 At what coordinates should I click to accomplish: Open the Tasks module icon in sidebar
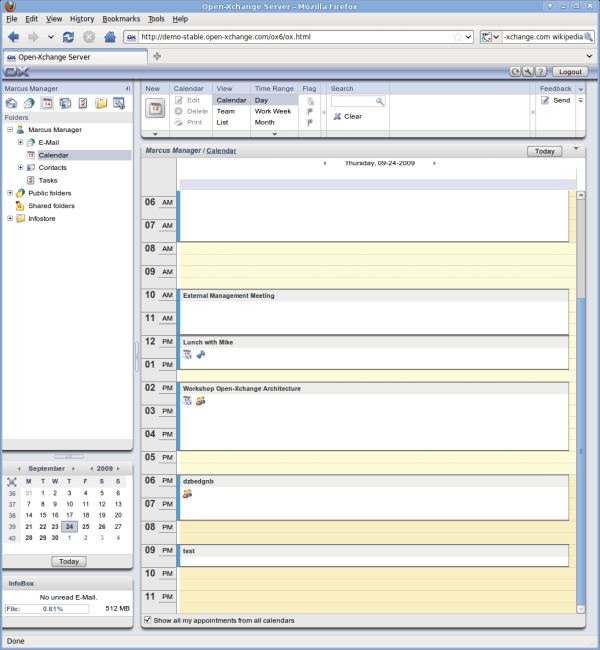coord(83,103)
